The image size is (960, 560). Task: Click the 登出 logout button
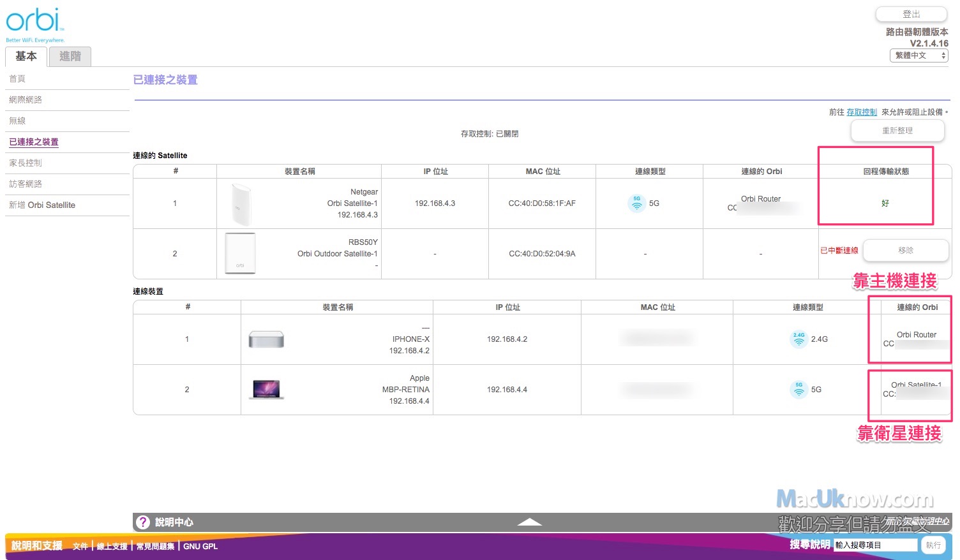click(911, 15)
